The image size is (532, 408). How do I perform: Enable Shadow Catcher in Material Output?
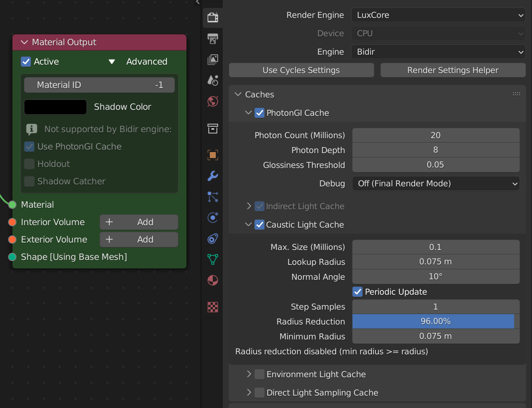29,181
